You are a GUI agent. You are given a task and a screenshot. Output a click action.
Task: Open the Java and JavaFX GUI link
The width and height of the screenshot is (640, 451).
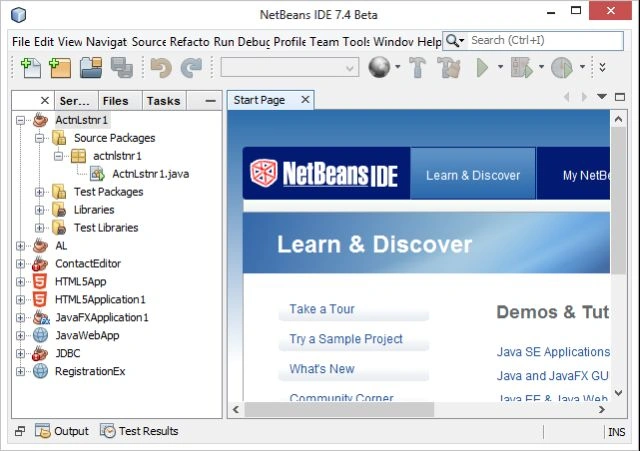(x=553, y=375)
